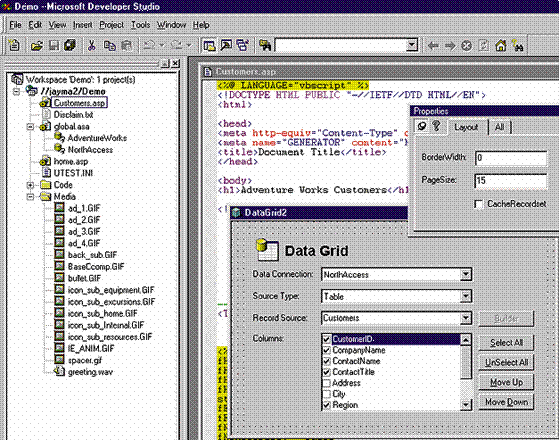The height and width of the screenshot is (440, 559).
Task: Click the Columns list scroll-up arrow
Action: point(466,340)
